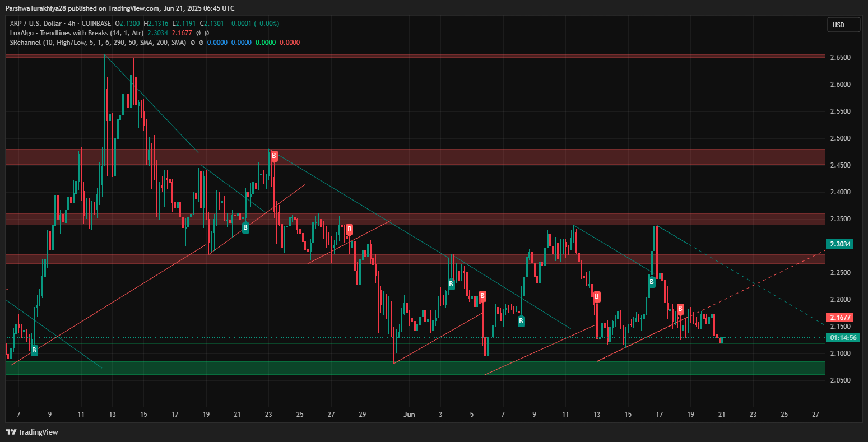Screen dimensions: 868x442
Task: Click the most recent red B marker near June 18
Action: point(680,309)
